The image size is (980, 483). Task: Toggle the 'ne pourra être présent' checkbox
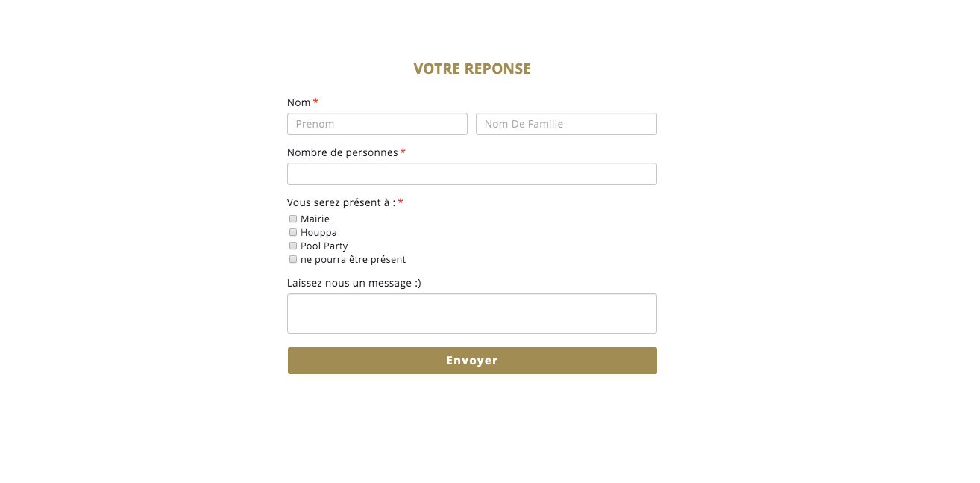[293, 259]
